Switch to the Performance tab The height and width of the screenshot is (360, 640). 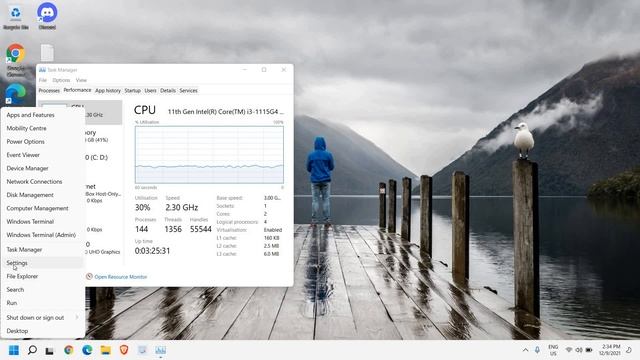click(77, 90)
